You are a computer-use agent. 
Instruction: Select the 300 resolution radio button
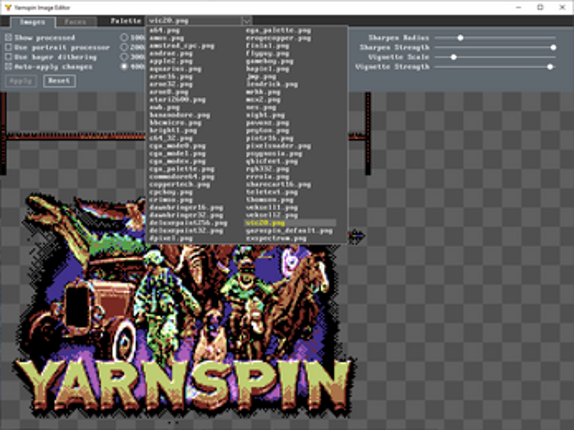(x=124, y=57)
